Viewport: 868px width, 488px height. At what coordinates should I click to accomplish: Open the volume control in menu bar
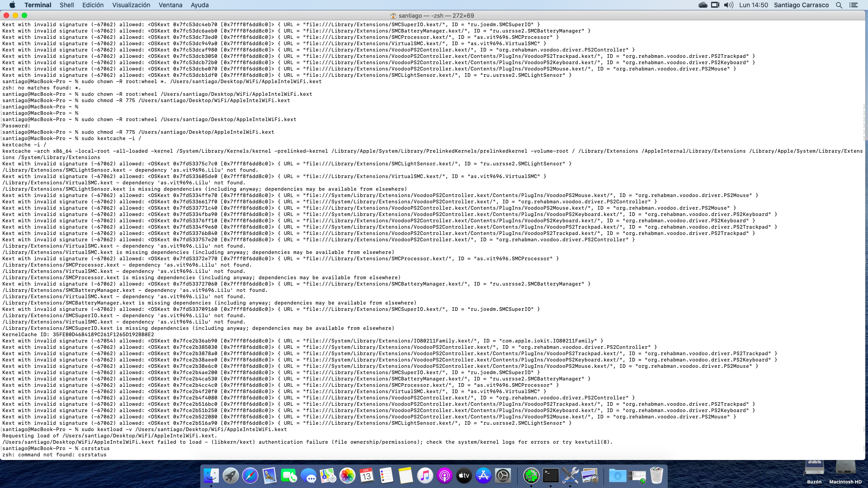click(728, 5)
